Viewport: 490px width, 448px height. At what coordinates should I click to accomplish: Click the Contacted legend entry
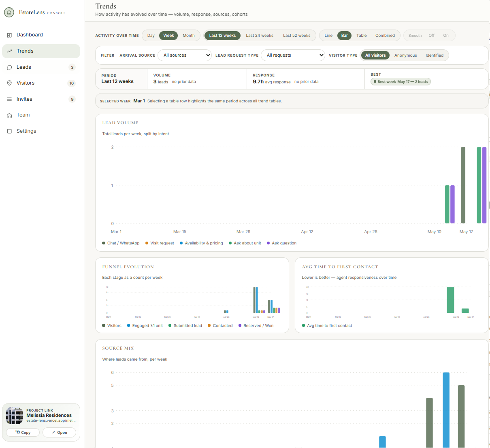click(220, 326)
